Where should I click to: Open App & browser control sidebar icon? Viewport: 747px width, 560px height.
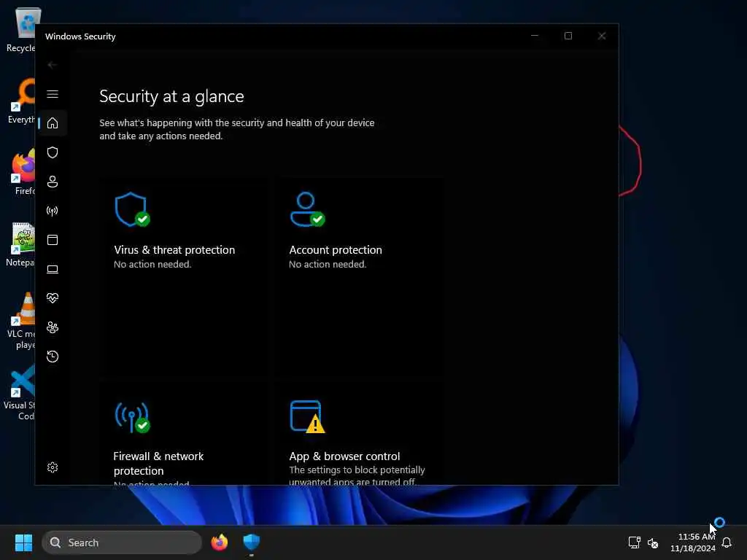pyautogui.click(x=53, y=240)
